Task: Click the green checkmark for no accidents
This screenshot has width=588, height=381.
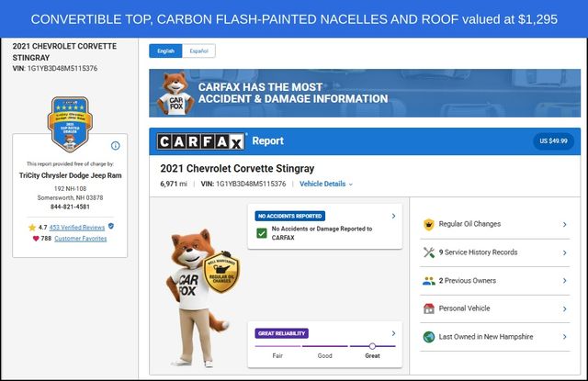Action: pyautogui.click(x=262, y=233)
